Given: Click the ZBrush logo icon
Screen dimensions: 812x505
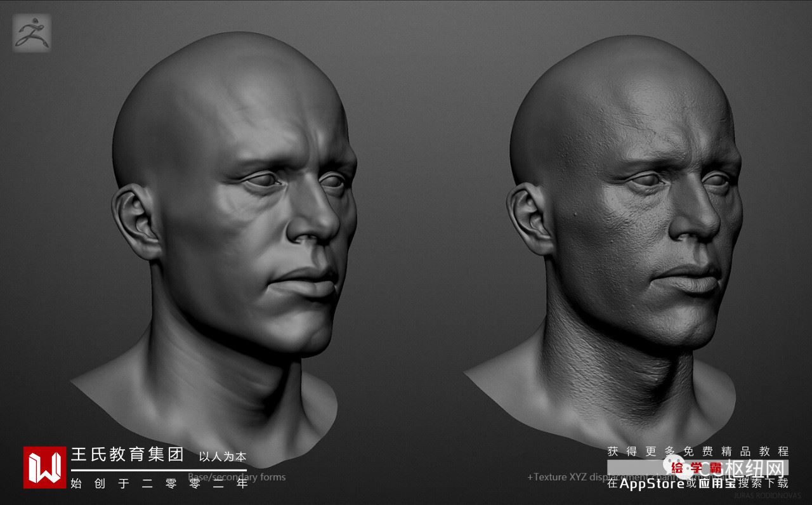Looking at the screenshot, I should (32, 32).
